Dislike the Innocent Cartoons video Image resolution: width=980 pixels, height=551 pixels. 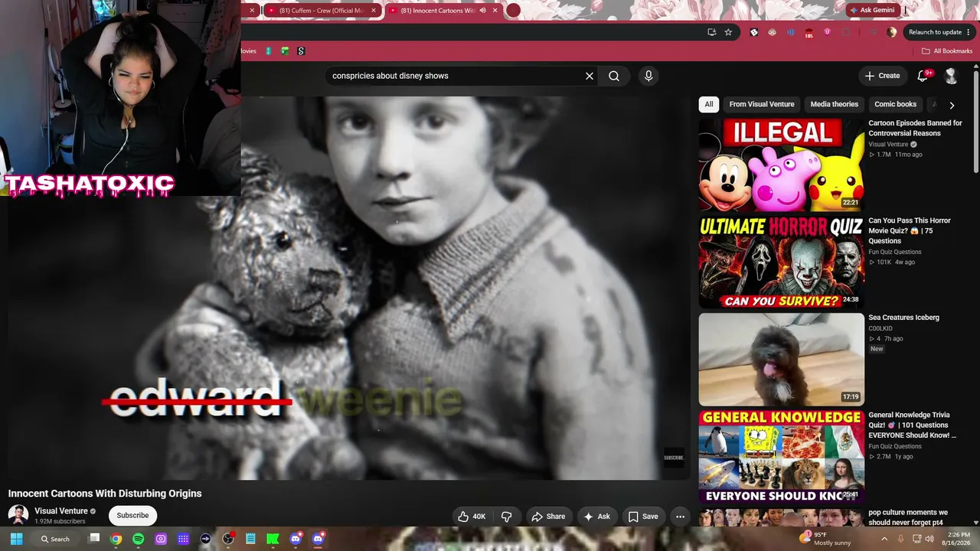[x=506, y=517]
